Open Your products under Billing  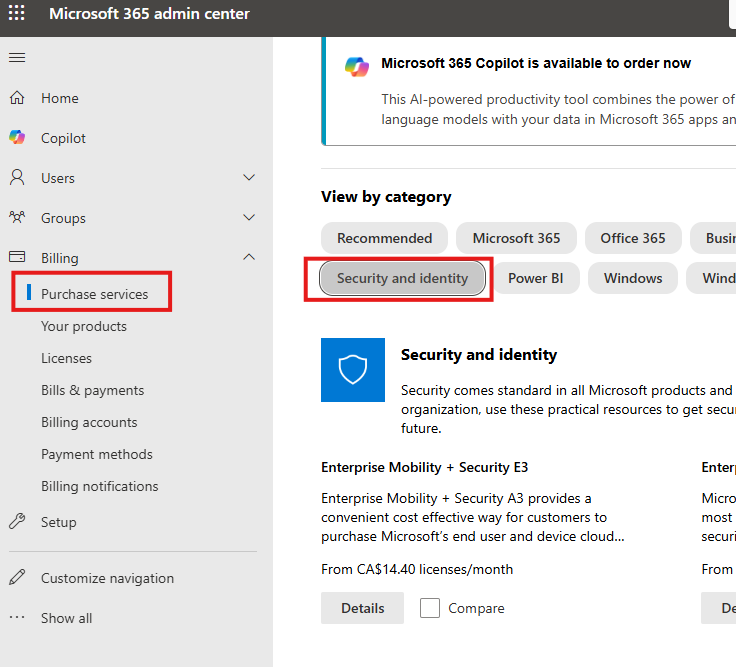tap(84, 326)
